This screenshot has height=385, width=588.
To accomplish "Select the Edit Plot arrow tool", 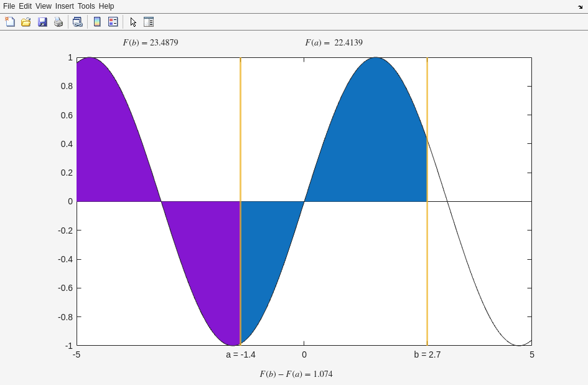I will click(x=133, y=22).
